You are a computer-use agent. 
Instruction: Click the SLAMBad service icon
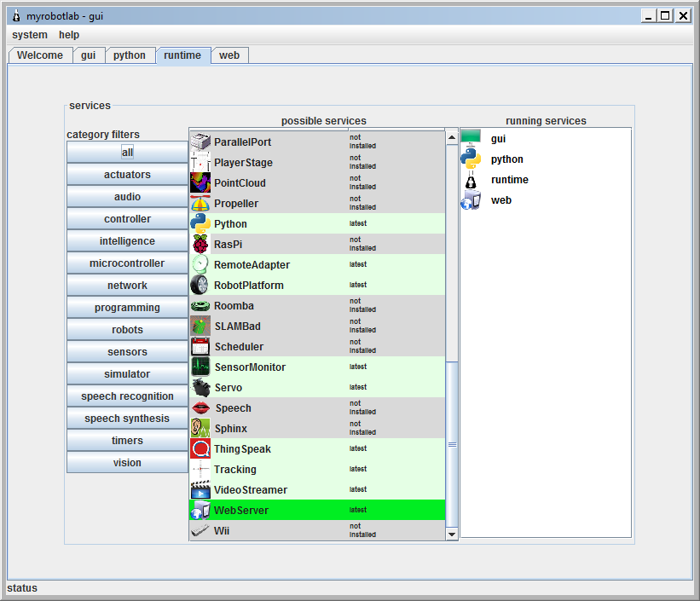point(200,326)
